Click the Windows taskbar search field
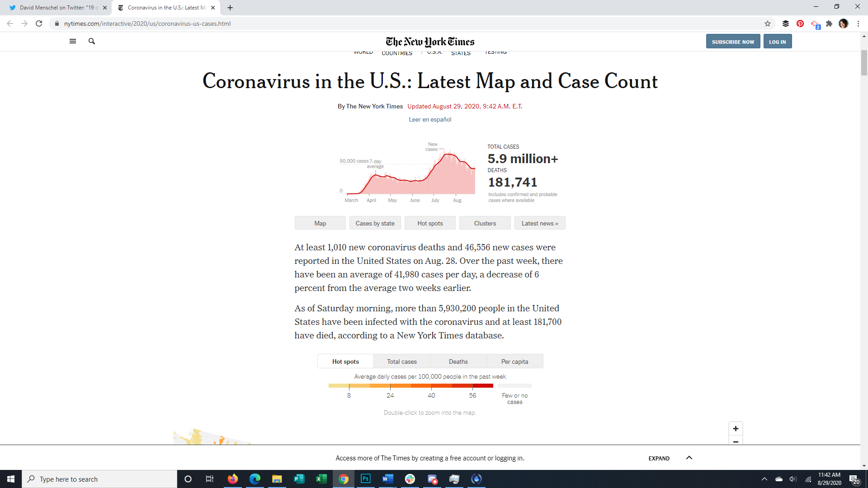868x488 pixels. pos(99,479)
